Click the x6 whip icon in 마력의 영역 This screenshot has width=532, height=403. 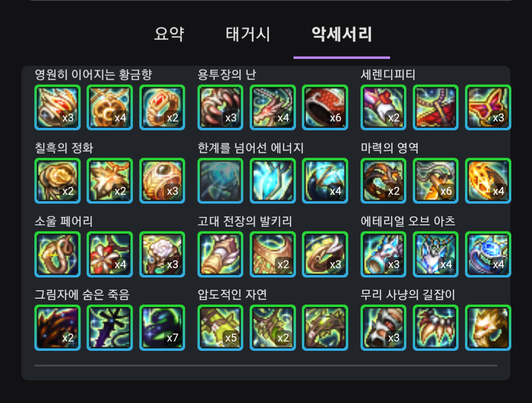click(x=435, y=181)
